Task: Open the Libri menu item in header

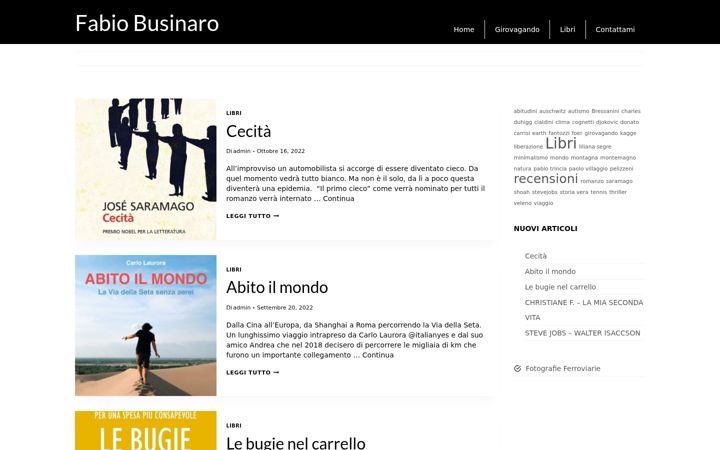Action: pyautogui.click(x=568, y=29)
